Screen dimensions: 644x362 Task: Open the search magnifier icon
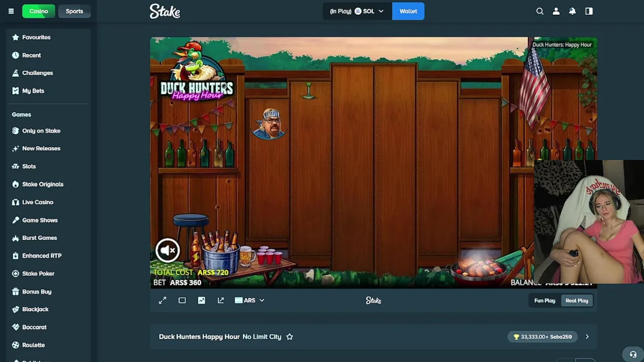pyautogui.click(x=540, y=11)
